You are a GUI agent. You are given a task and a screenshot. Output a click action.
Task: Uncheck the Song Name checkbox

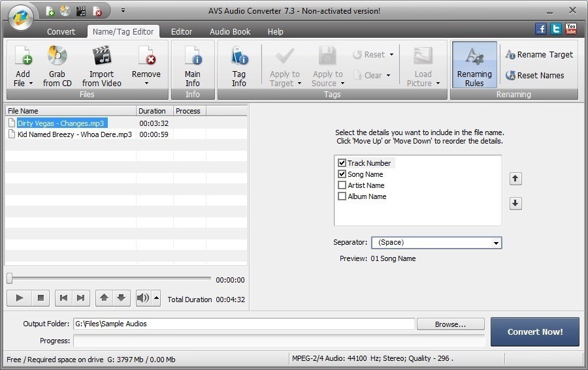point(342,174)
